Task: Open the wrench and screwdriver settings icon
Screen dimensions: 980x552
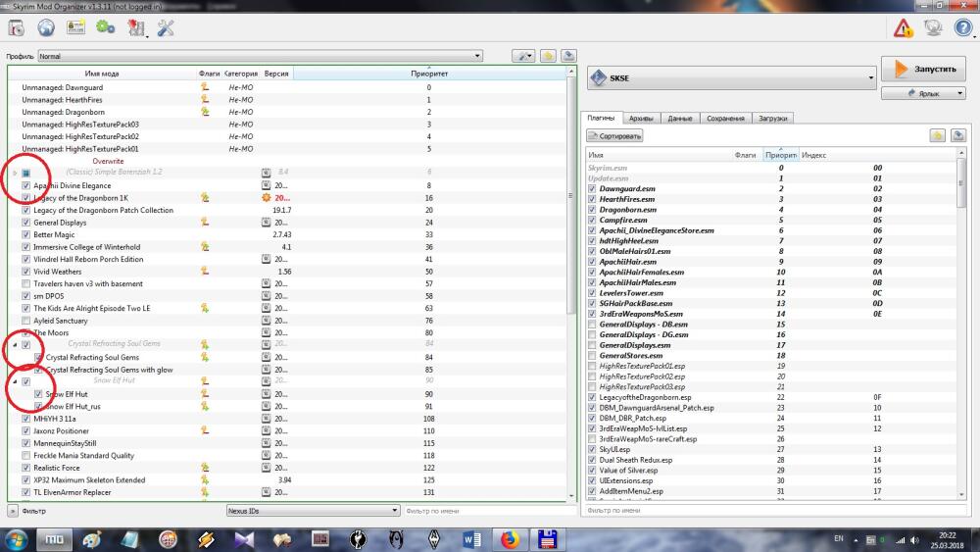Action: [166, 28]
